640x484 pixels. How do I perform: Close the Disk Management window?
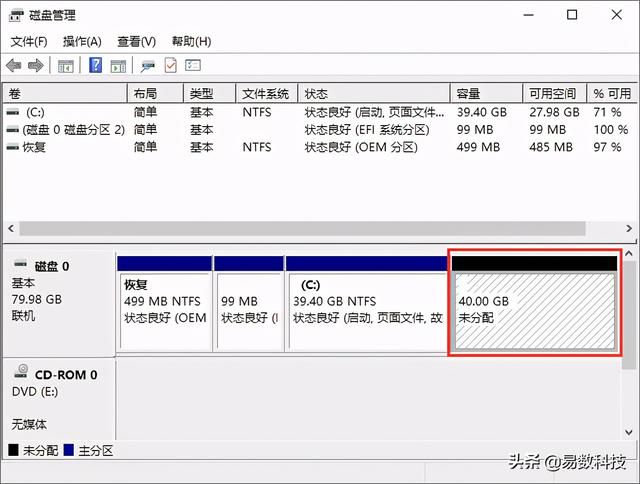coord(616,15)
